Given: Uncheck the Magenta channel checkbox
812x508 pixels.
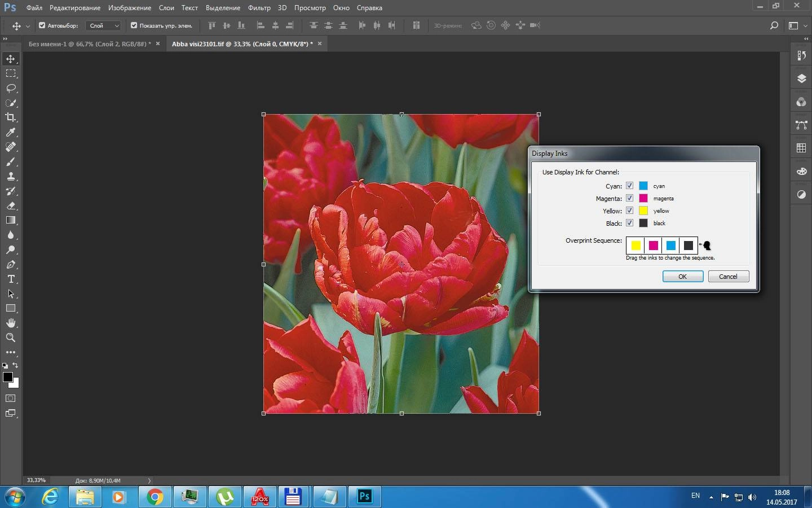Looking at the screenshot, I should pyautogui.click(x=629, y=198).
